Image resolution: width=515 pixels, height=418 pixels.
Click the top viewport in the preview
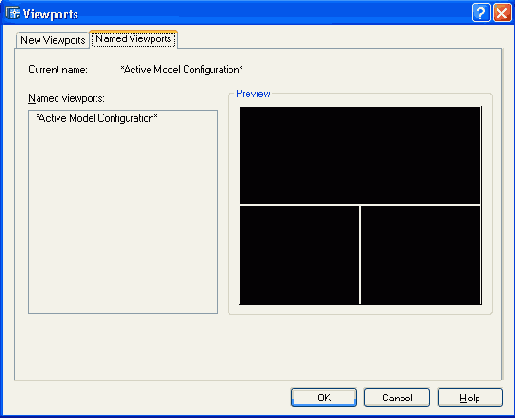360,155
